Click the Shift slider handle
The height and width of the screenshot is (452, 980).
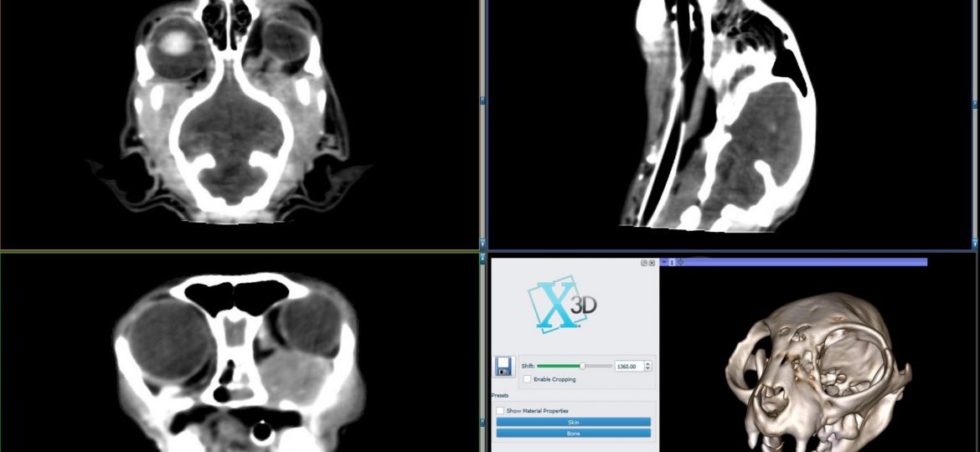click(582, 366)
